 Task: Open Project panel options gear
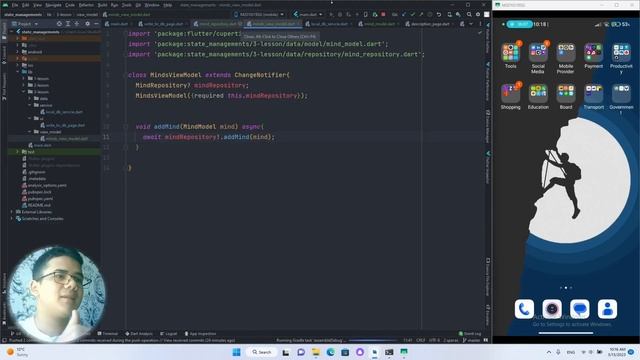87,24
